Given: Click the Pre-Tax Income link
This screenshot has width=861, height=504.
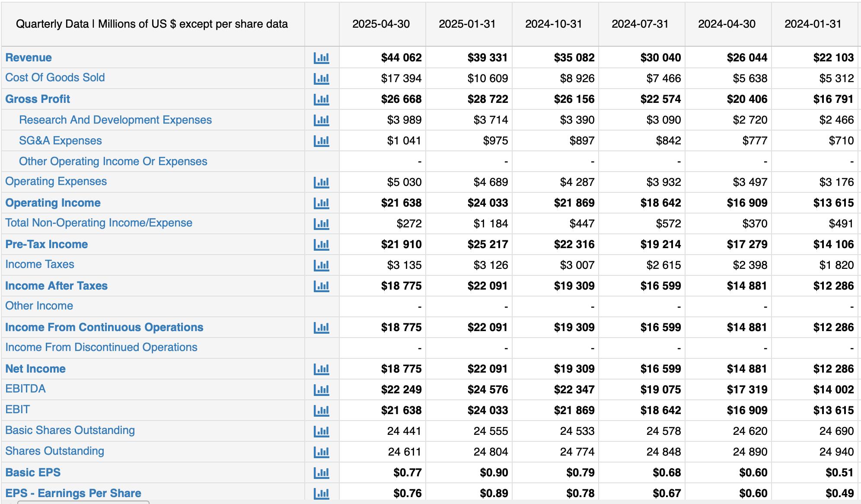Looking at the screenshot, I should pos(47,244).
